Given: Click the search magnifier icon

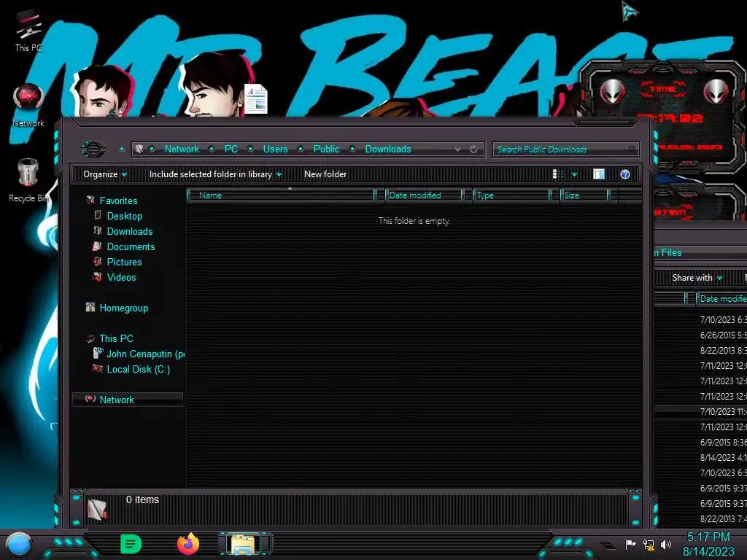Looking at the screenshot, I should pyautogui.click(x=632, y=149).
